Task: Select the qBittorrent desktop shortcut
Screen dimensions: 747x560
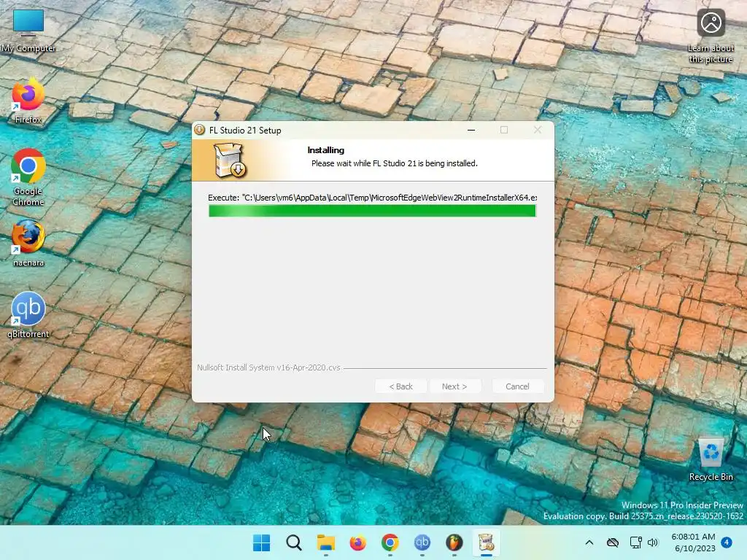Action: (28, 315)
